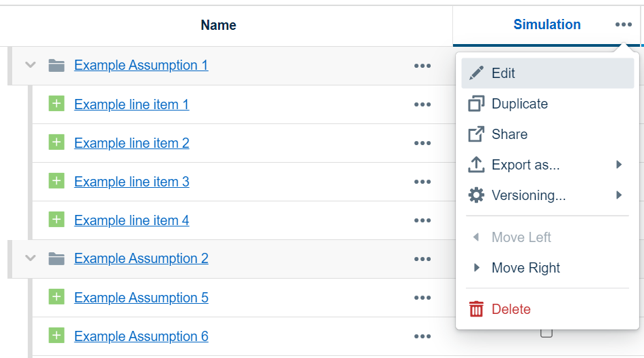The image size is (644, 358).
Task: Select Move Right from context menu
Action: coord(525,268)
